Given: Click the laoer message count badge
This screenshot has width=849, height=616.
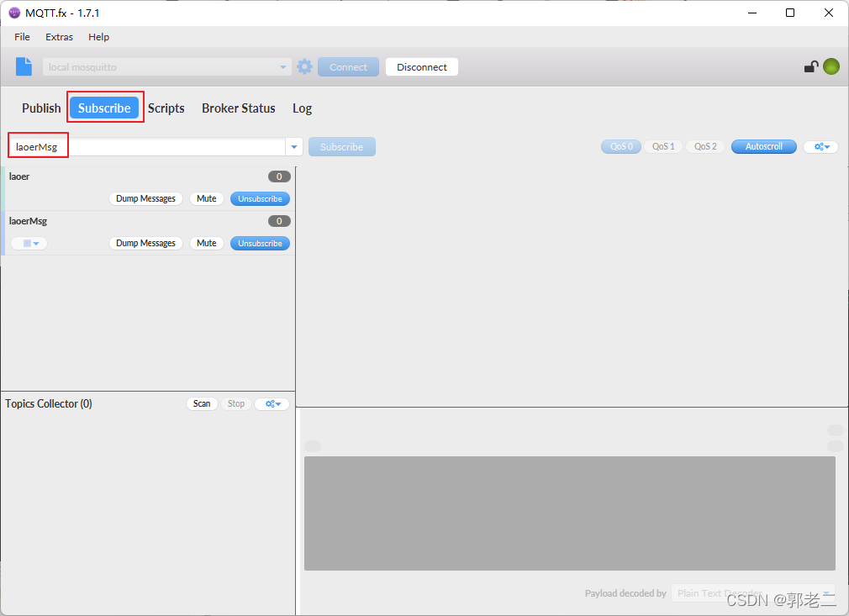Looking at the screenshot, I should click(279, 176).
